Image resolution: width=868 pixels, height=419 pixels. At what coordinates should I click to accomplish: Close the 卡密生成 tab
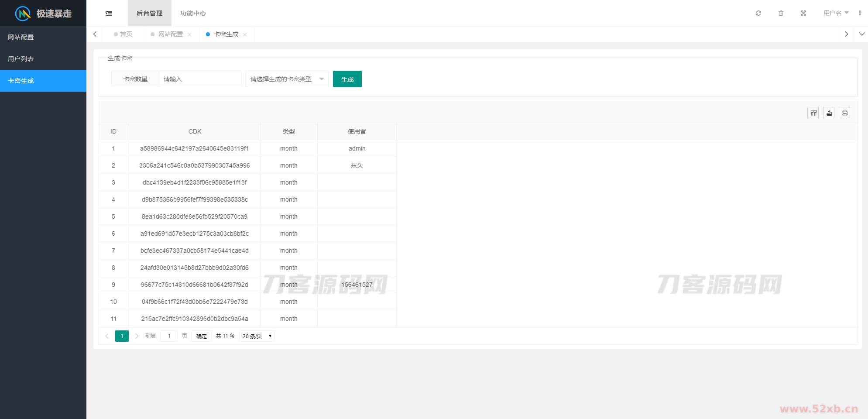click(245, 34)
